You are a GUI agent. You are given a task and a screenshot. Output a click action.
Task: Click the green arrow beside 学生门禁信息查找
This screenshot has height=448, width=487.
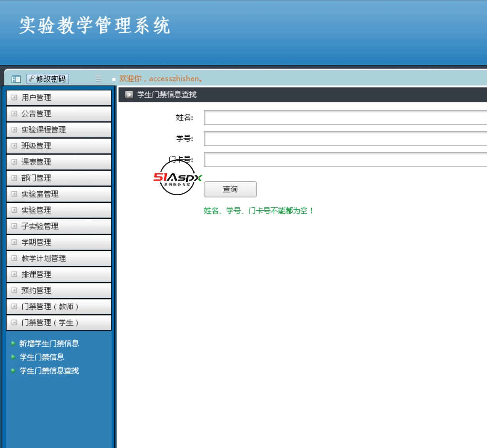(x=13, y=371)
